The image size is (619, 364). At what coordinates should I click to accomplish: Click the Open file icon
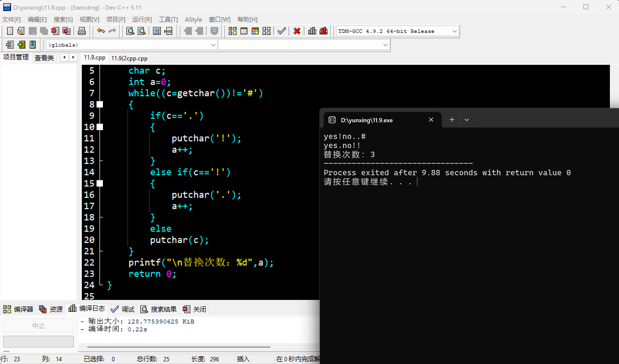click(21, 31)
